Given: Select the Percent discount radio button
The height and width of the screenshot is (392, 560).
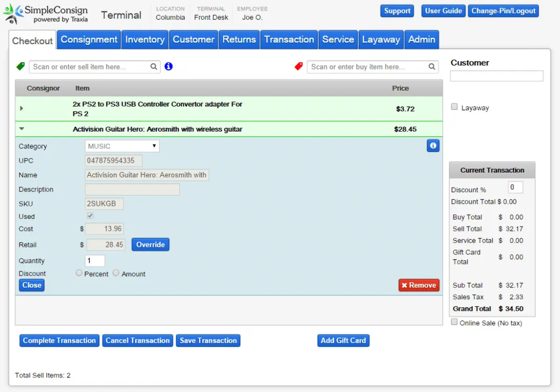Looking at the screenshot, I should click(x=79, y=273).
